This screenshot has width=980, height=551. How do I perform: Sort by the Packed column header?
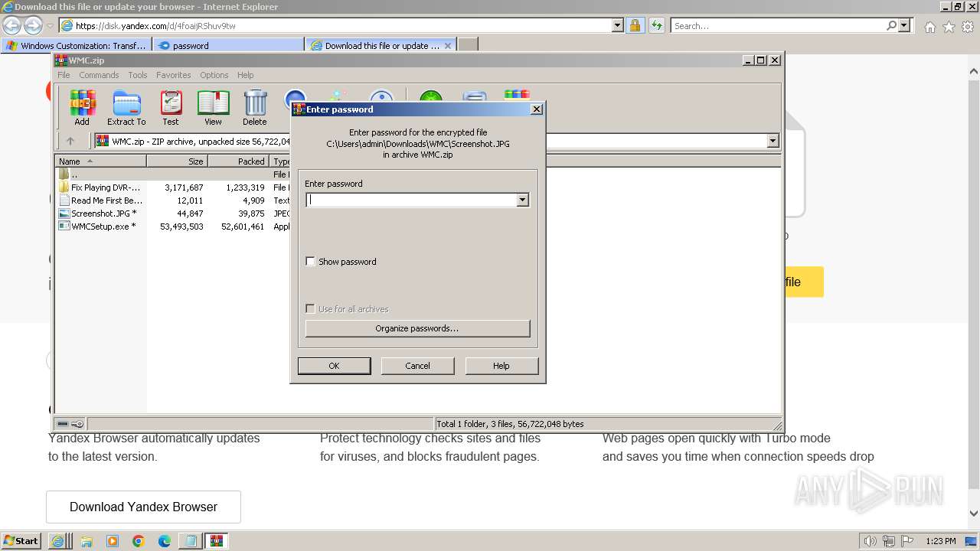tap(238, 161)
